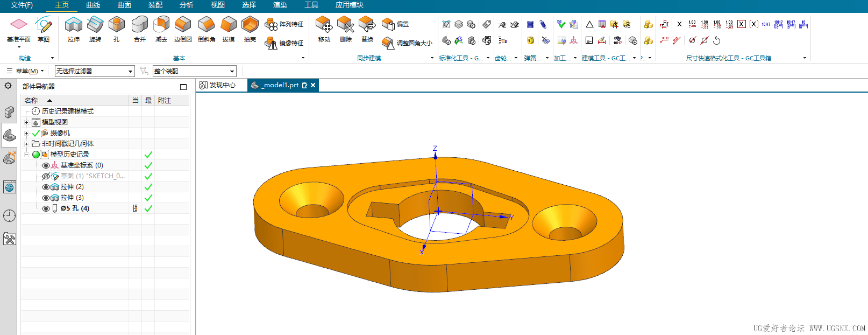Switch to the 曲面 ribbon tab

pyautogui.click(x=124, y=5)
